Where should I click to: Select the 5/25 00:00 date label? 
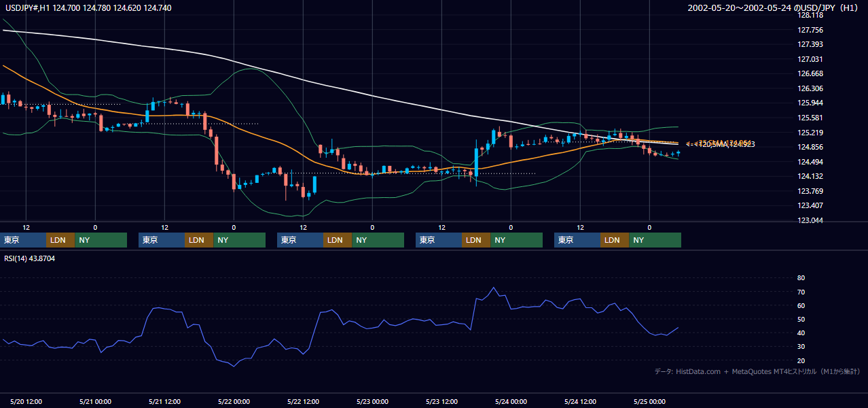[x=650, y=401]
